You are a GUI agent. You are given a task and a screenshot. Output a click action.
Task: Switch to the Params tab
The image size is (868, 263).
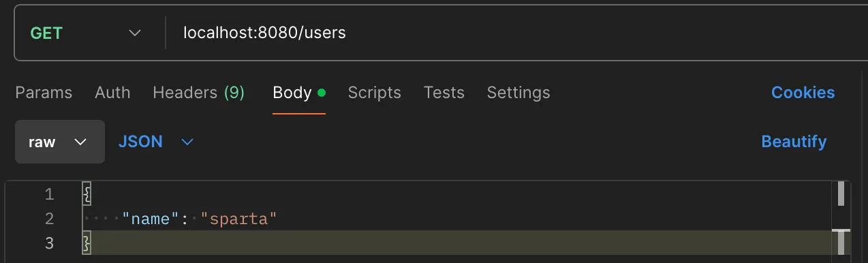pos(44,93)
